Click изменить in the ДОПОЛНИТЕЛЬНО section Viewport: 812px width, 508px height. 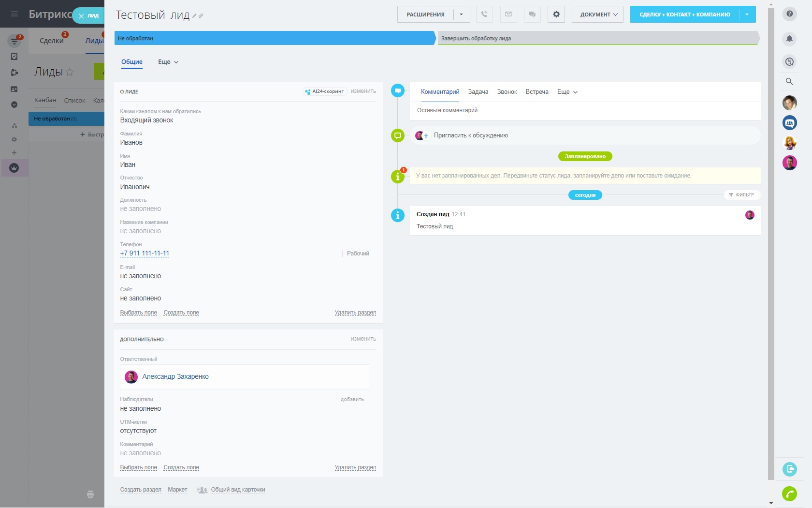pyautogui.click(x=363, y=339)
